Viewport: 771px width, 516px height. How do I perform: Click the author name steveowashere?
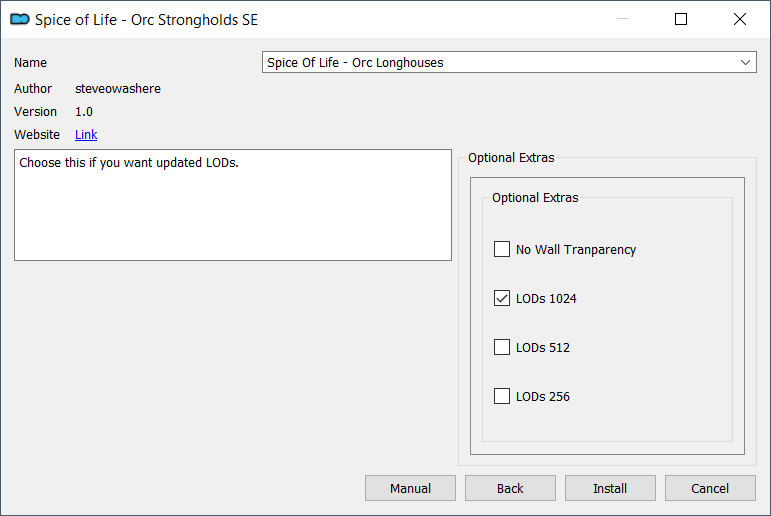(118, 89)
